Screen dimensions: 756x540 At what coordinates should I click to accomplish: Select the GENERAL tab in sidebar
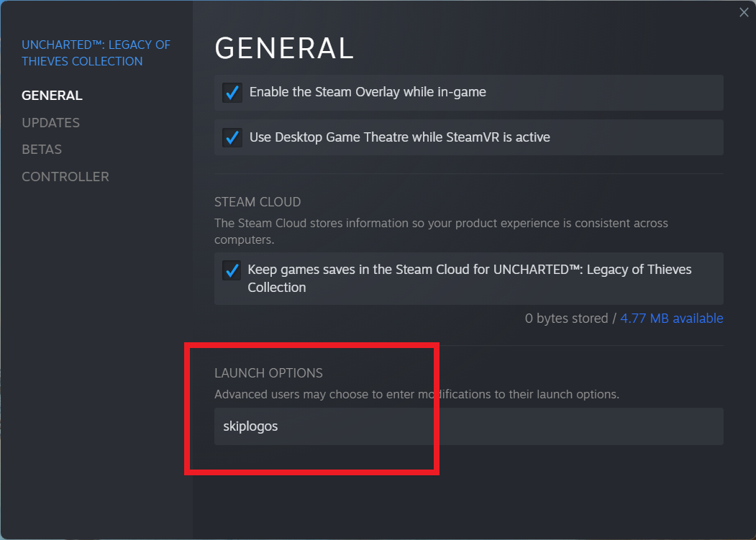coord(52,96)
